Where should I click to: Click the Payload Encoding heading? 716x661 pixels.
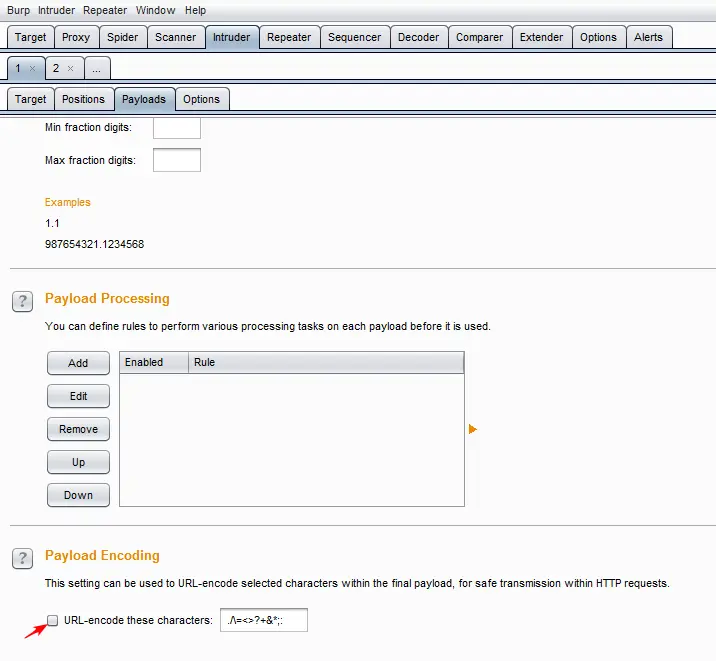pyautogui.click(x=102, y=555)
